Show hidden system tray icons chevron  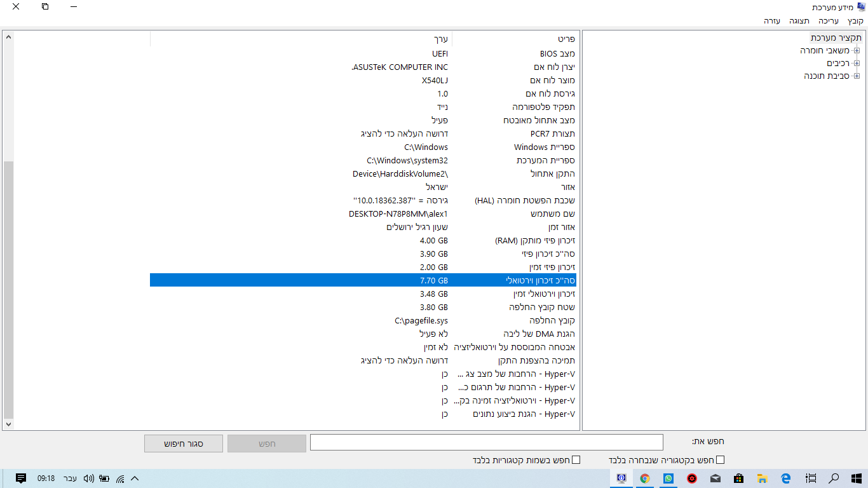click(135, 478)
